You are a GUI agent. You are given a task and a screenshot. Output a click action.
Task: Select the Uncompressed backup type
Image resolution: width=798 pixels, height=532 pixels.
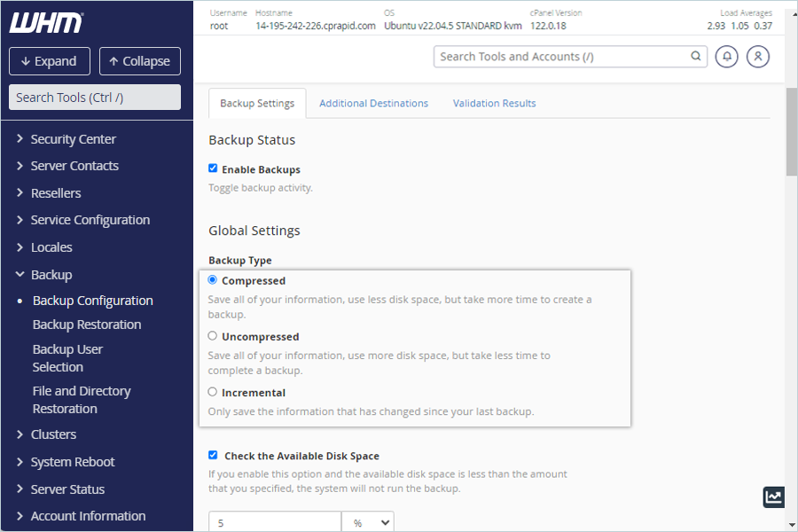point(212,336)
